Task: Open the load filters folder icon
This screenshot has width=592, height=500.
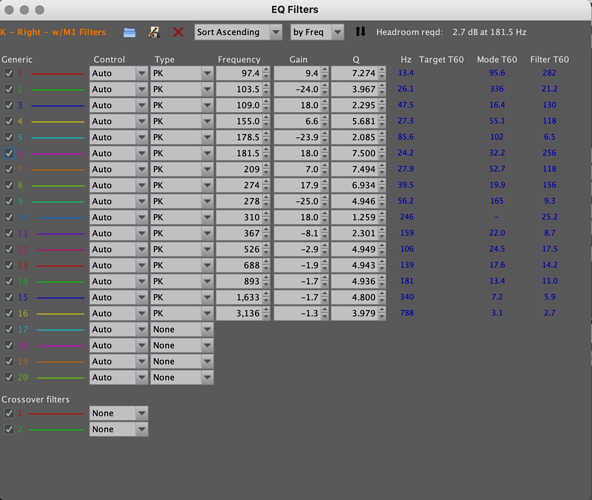Action: coord(129,32)
